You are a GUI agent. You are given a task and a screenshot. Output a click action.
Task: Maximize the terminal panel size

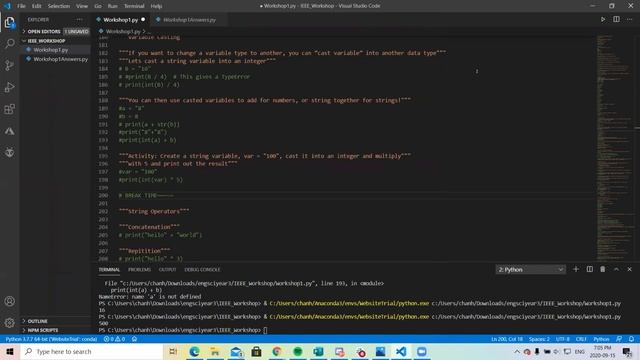point(616,269)
